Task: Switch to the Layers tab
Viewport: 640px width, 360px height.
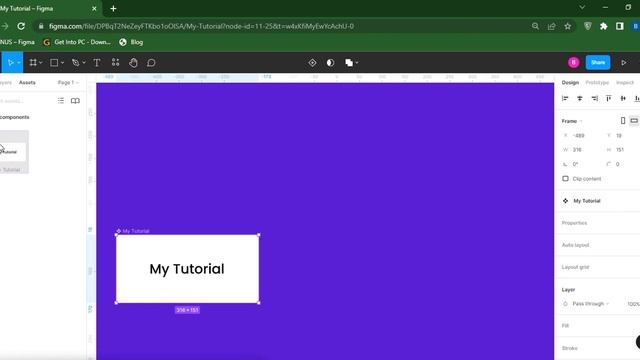Action: pos(6,82)
